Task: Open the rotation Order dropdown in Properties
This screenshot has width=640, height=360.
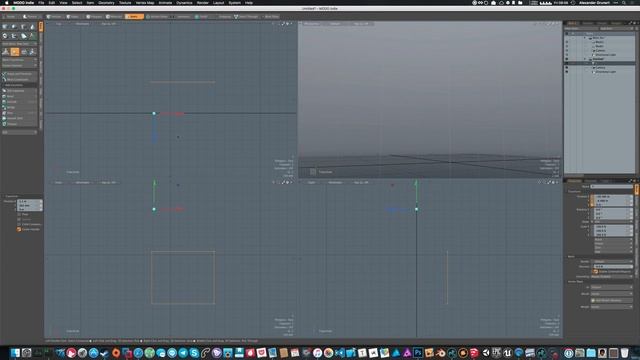Action: (x=613, y=222)
